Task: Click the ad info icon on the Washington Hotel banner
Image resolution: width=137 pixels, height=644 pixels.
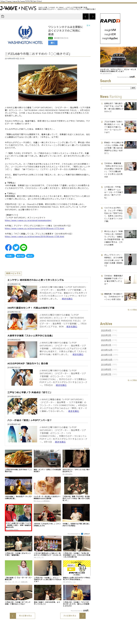Action: point(87,26)
